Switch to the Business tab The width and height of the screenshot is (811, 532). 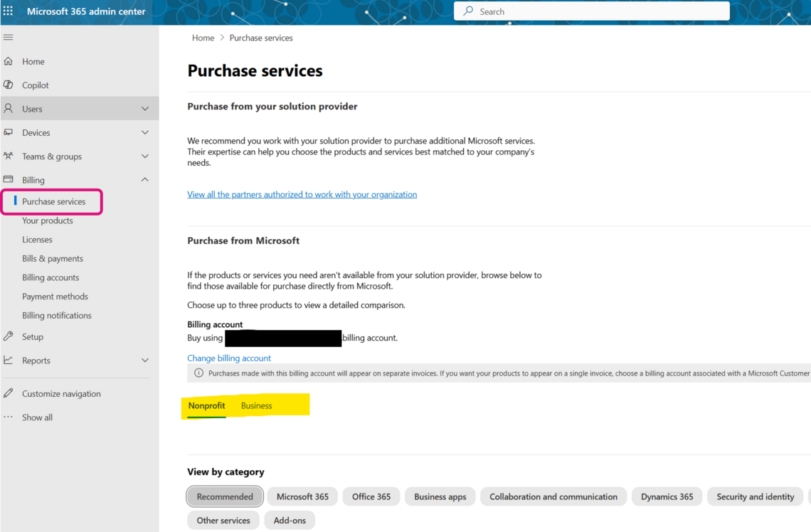pos(257,406)
